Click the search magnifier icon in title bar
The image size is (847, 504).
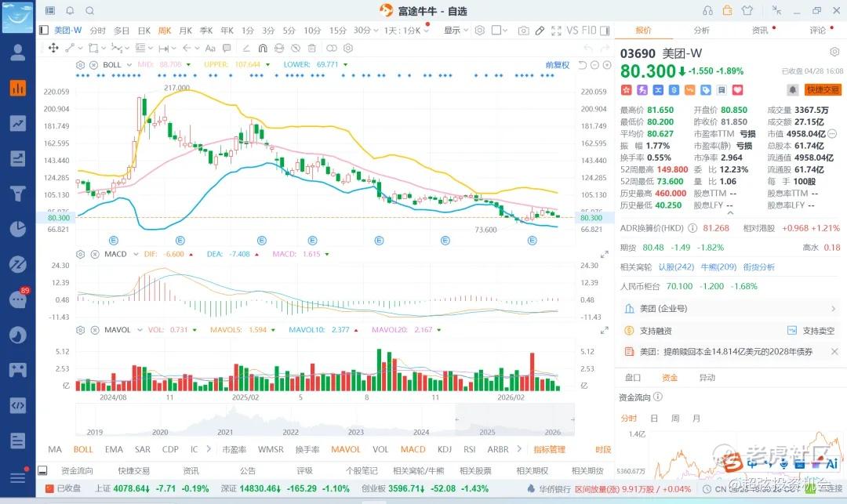click(x=89, y=10)
